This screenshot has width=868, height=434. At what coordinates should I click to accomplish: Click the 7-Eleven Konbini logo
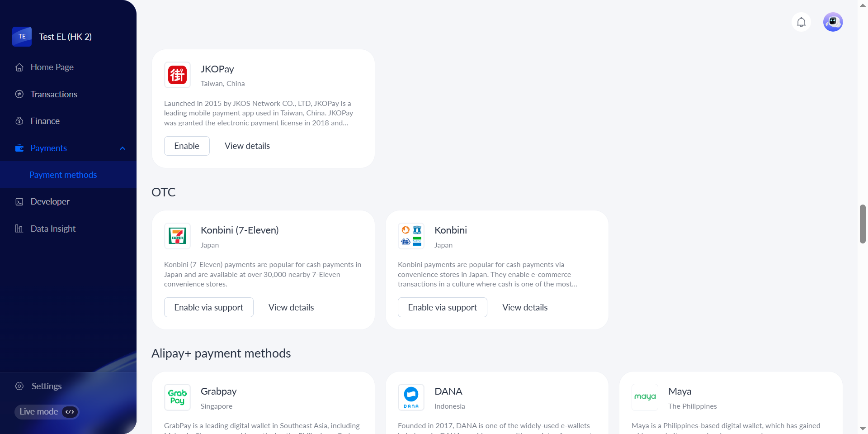tap(177, 236)
